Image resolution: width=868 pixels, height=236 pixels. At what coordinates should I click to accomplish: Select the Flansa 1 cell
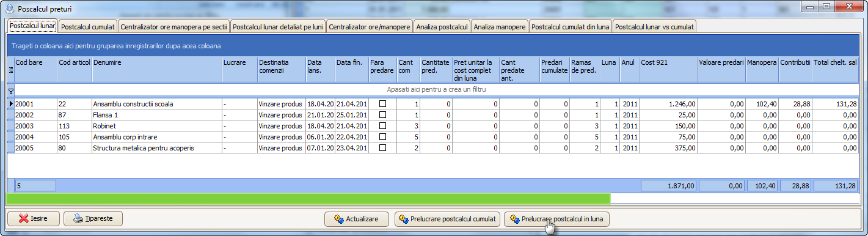click(x=157, y=115)
